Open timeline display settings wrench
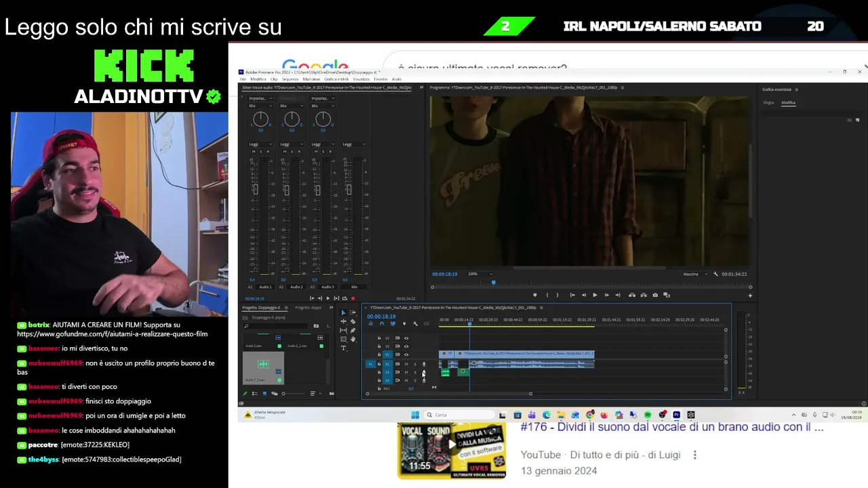The image size is (868, 488). tap(416, 324)
